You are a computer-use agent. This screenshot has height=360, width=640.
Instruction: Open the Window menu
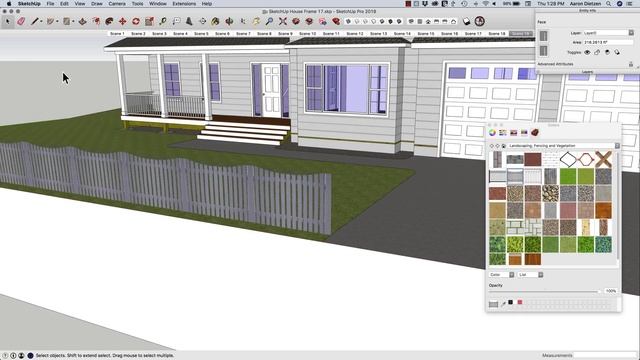point(158,4)
